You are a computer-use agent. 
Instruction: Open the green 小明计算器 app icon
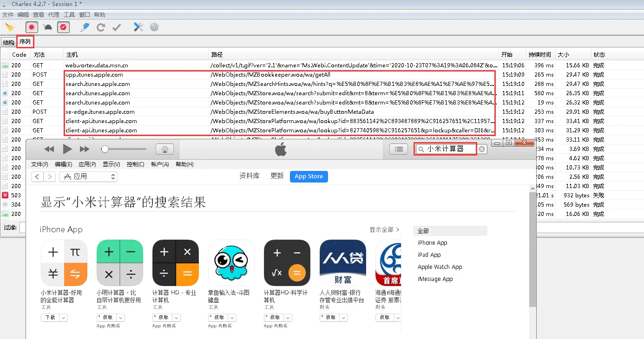tap(120, 263)
